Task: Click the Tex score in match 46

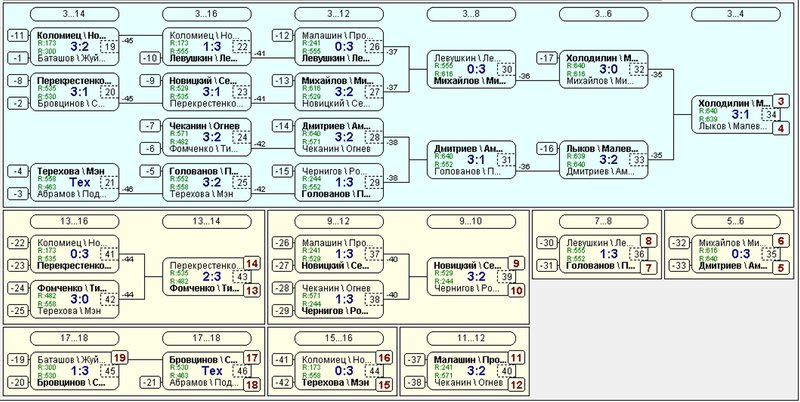Action: pyautogui.click(x=211, y=371)
